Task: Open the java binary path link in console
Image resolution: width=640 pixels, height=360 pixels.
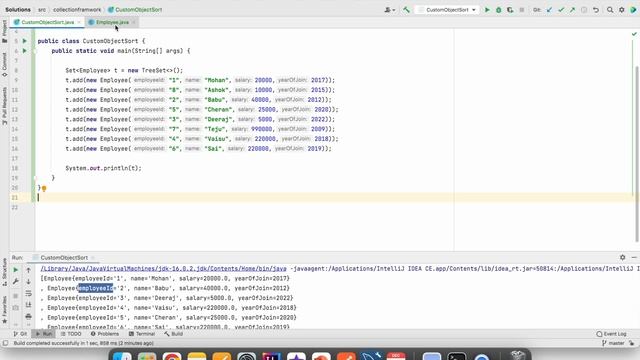Action: (x=163, y=269)
